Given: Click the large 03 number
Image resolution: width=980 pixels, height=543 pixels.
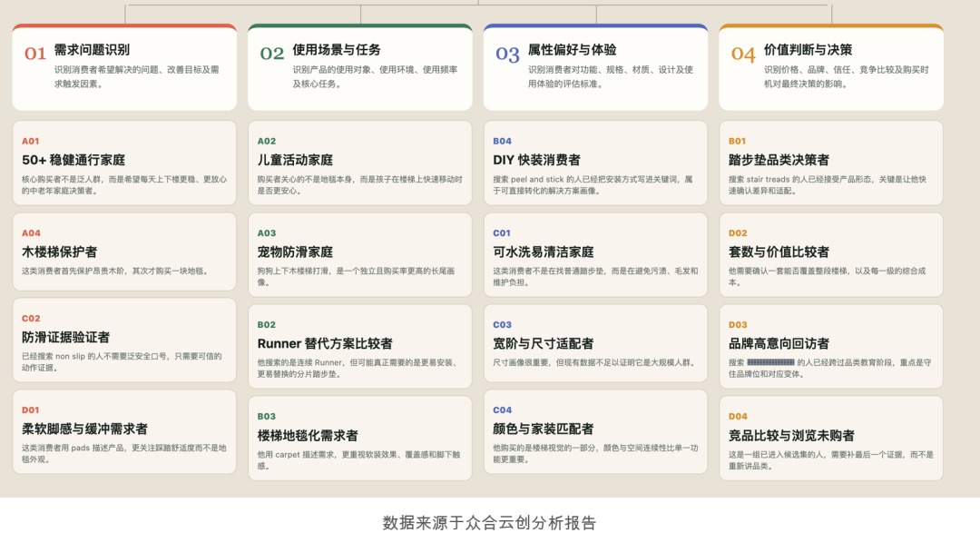Looking at the screenshot, I should [507, 54].
